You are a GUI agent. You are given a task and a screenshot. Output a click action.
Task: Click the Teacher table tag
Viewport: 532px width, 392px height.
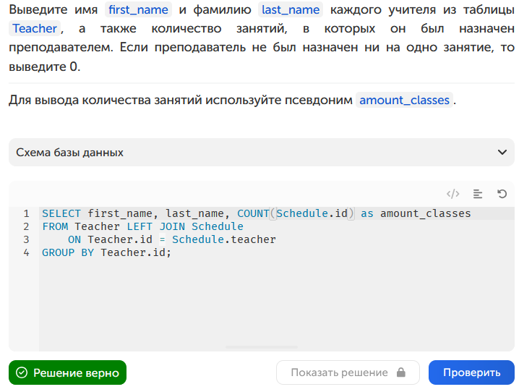point(35,28)
